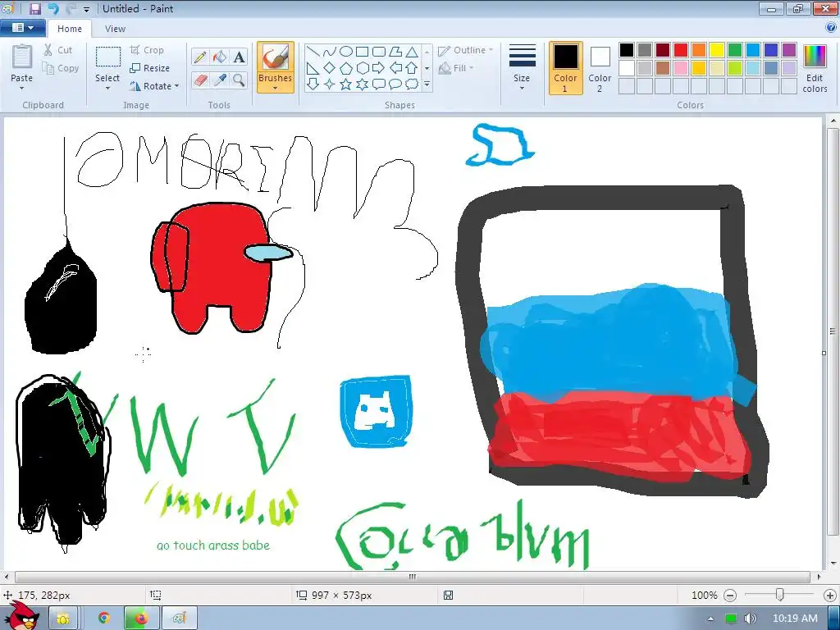Viewport: 840px width, 630px height.
Task: Set Color 2 as active color
Action: (x=600, y=68)
